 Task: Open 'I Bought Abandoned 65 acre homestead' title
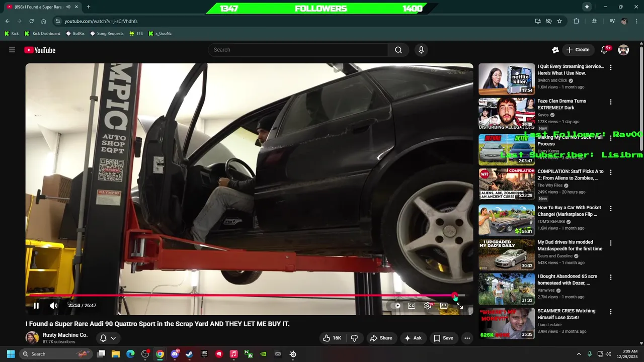pyautogui.click(x=567, y=280)
